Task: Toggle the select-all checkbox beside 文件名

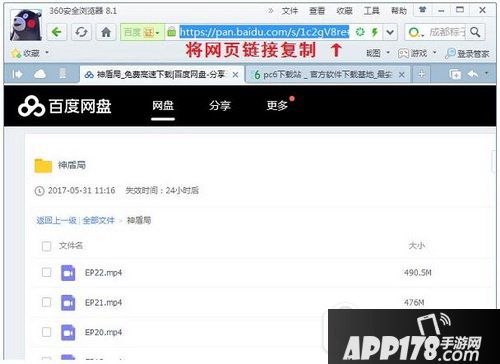Action: [x=46, y=246]
